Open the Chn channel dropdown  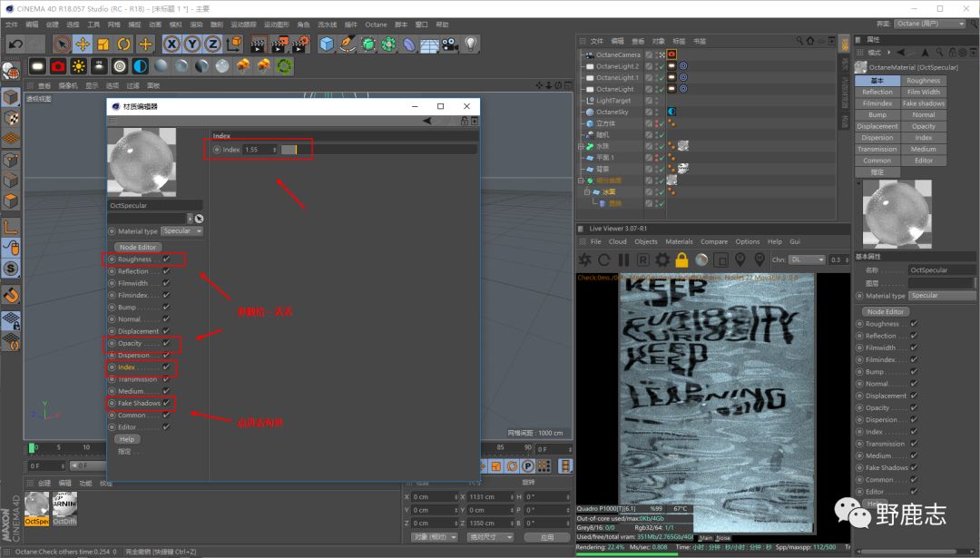pos(806,260)
